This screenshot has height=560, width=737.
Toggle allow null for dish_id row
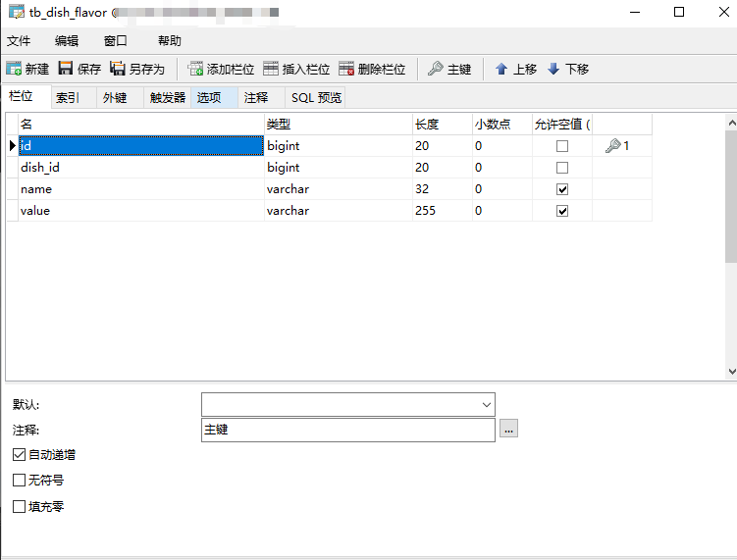pos(562,168)
